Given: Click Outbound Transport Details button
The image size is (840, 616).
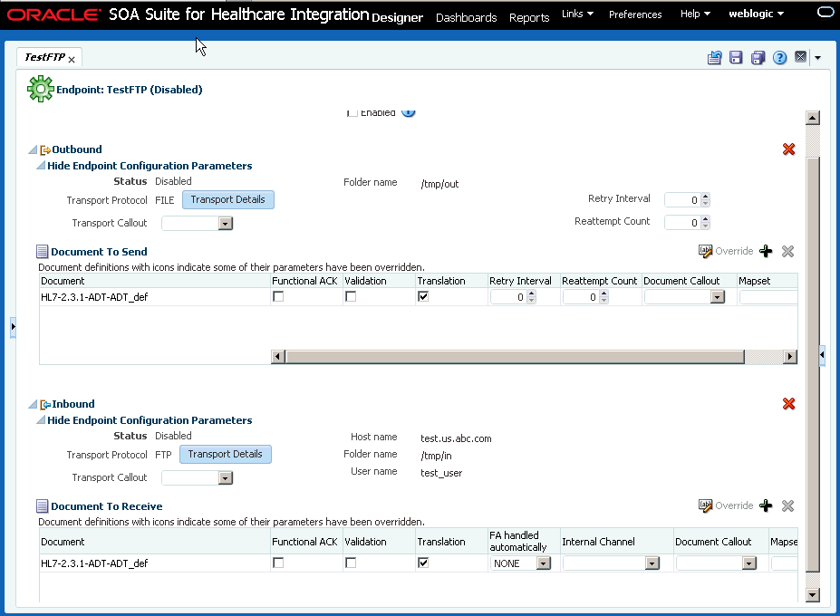Looking at the screenshot, I should point(228,200).
